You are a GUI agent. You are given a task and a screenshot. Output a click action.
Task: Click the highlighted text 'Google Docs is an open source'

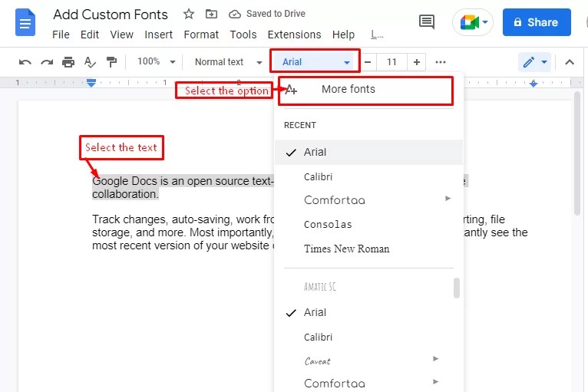pyautogui.click(x=171, y=181)
